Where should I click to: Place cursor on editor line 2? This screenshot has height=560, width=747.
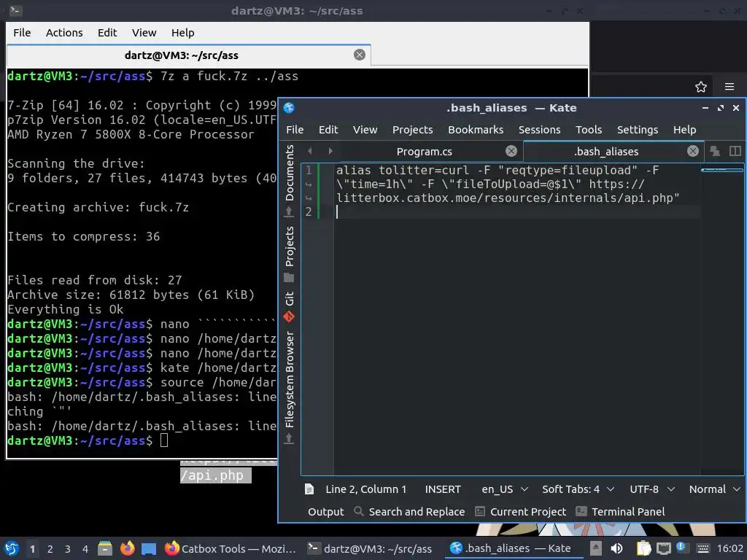tap(517, 211)
